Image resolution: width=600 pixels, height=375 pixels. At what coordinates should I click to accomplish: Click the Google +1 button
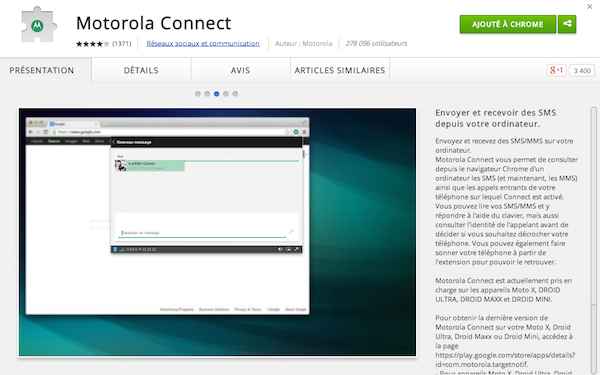pyautogui.click(x=556, y=70)
